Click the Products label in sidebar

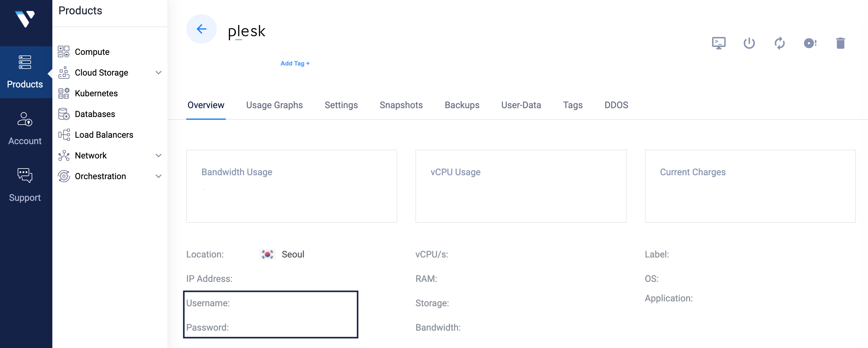pyautogui.click(x=25, y=84)
